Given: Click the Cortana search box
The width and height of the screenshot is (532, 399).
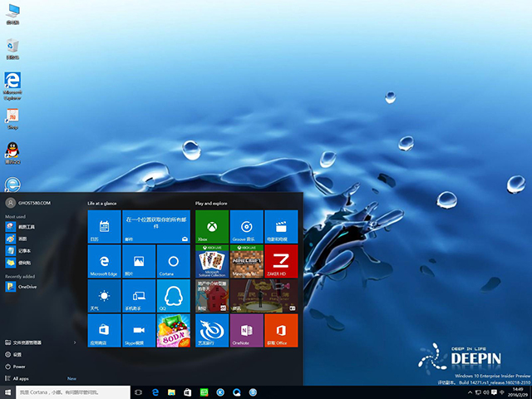Looking at the screenshot, I should pos(71,392).
